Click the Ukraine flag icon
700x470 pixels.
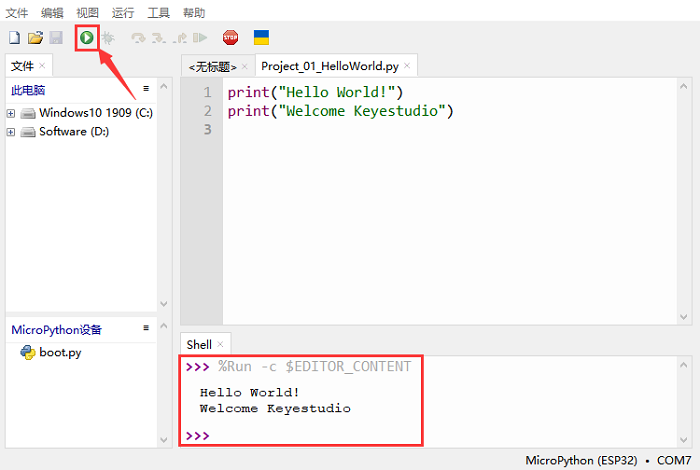pos(261,38)
